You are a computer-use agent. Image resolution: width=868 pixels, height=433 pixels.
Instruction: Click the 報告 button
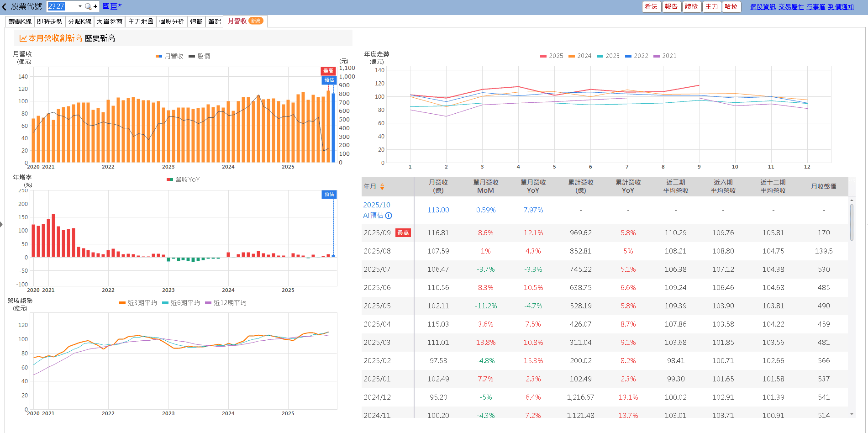(671, 6)
